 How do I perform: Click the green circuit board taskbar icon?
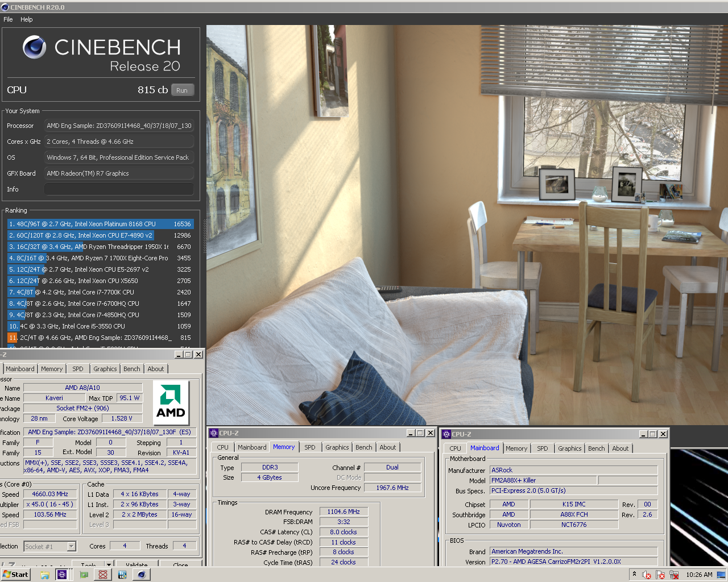click(84, 575)
